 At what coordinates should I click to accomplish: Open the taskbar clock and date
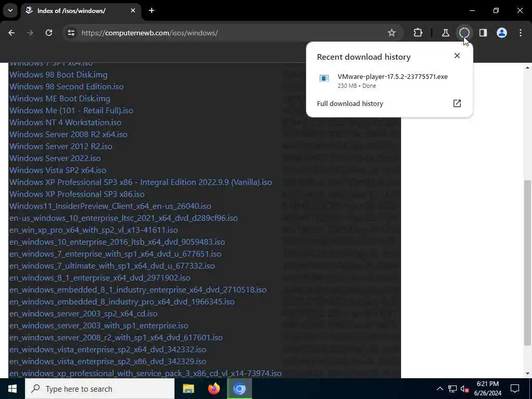[487, 389]
